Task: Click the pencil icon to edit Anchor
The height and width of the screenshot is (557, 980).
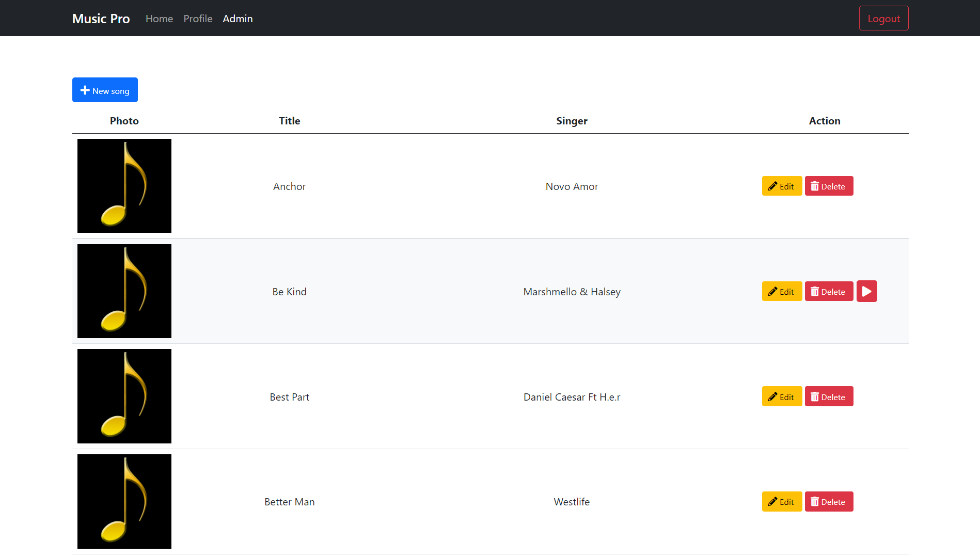Action: (x=772, y=186)
